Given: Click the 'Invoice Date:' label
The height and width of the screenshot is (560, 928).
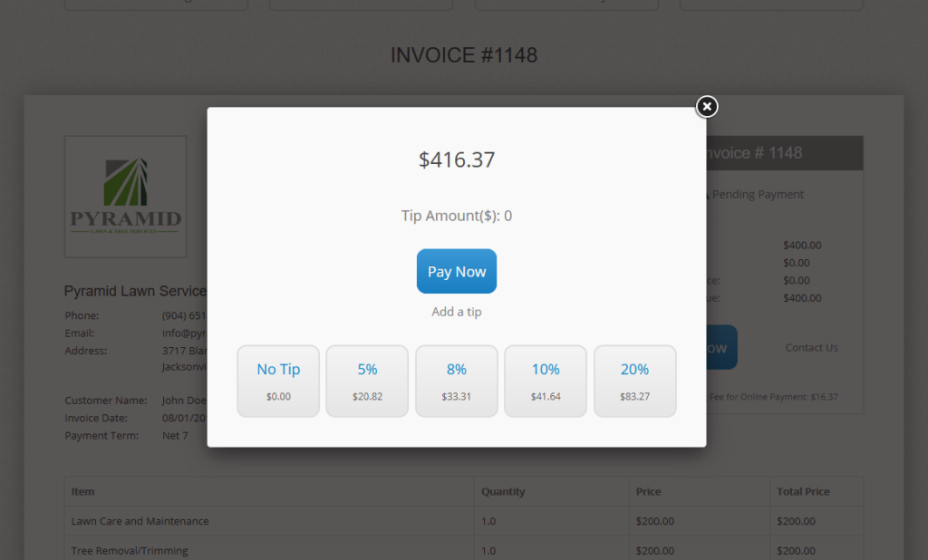Looking at the screenshot, I should click(96, 418).
